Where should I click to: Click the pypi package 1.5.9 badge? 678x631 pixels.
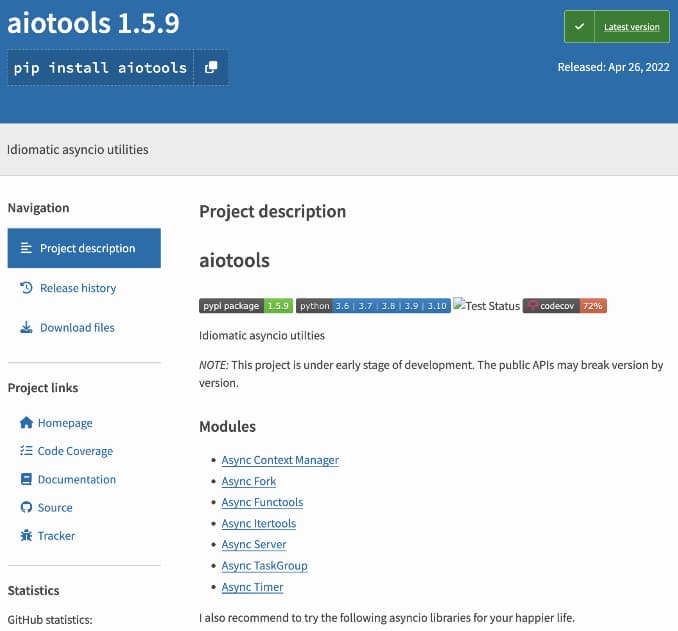(x=245, y=306)
